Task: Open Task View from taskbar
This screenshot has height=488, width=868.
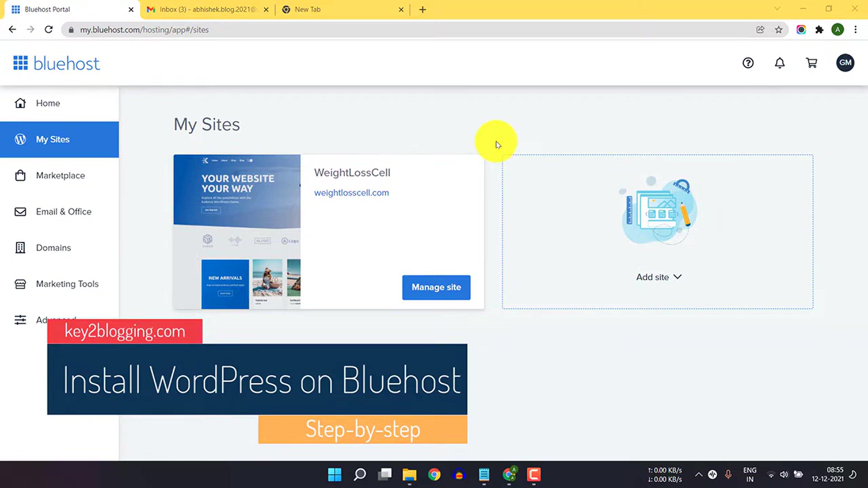Action: click(x=385, y=474)
